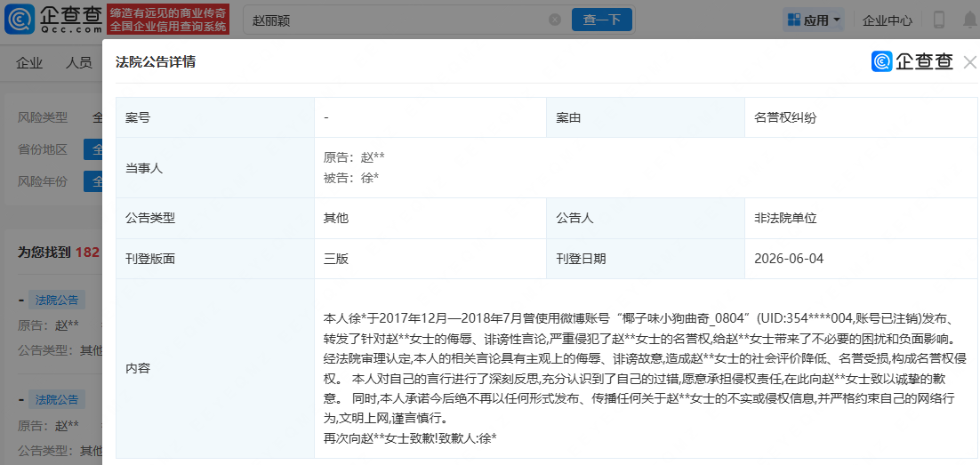980x465 pixels.
Task: Click the 为您找到 182 result count
Action: point(59,252)
